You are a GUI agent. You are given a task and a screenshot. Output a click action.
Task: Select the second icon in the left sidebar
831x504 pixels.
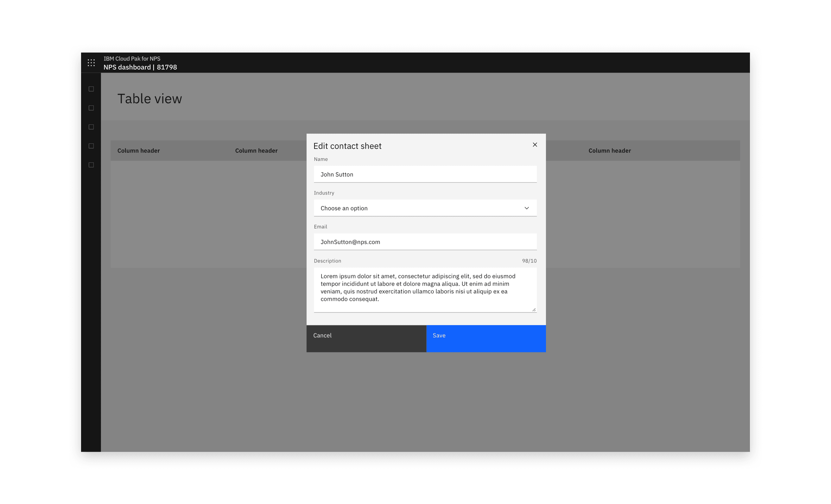click(91, 108)
